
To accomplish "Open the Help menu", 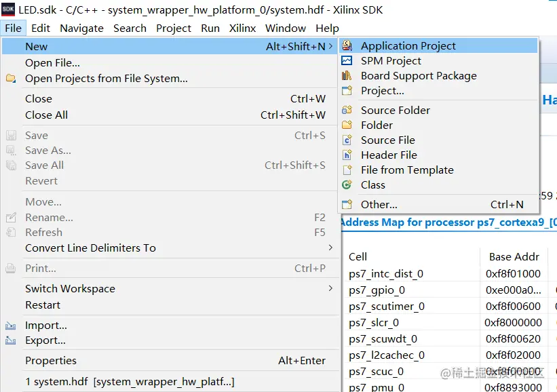I will click(x=327, y=28).
